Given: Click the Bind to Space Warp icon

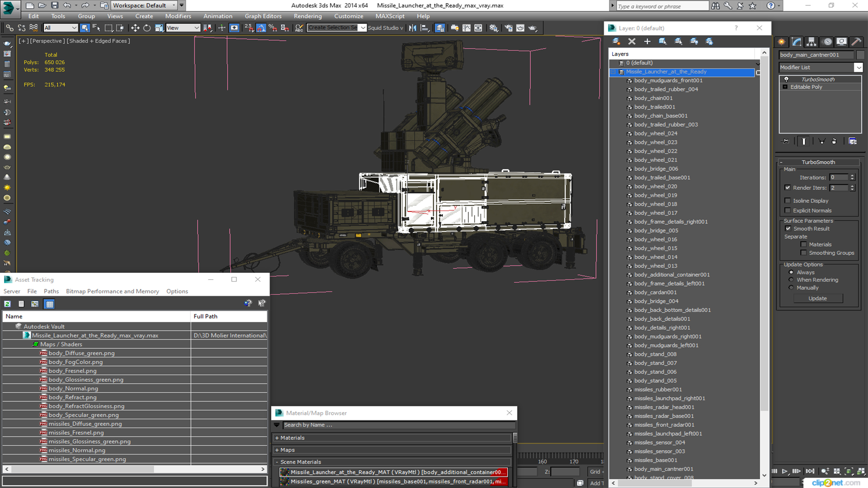Looking at the screenshot, I should click(33, 28).
